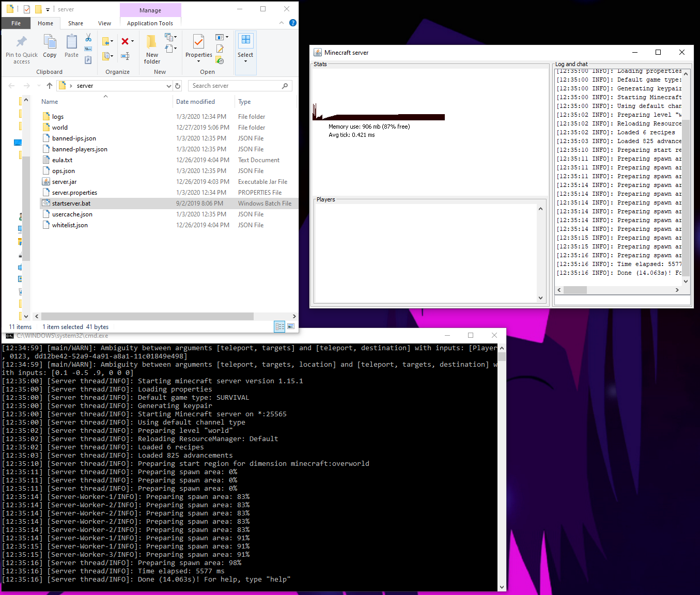Select server.jar file

click(x=169, y=182)
